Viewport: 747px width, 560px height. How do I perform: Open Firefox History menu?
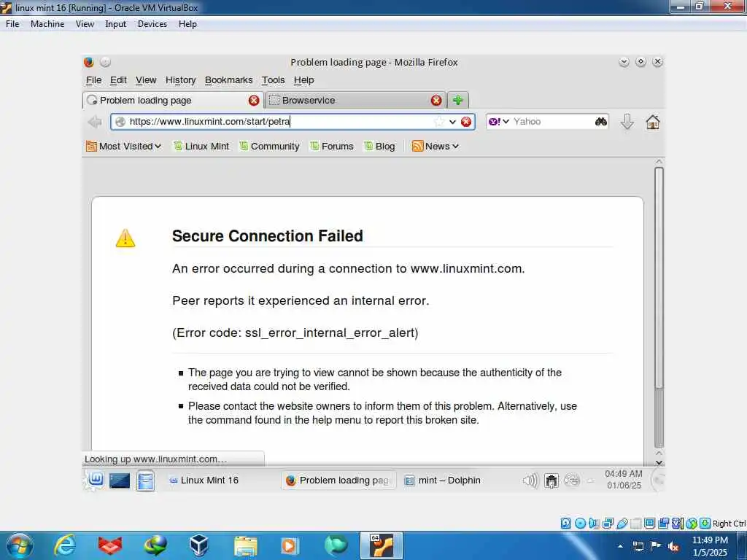pyautogui.click(x=181, y=80)
